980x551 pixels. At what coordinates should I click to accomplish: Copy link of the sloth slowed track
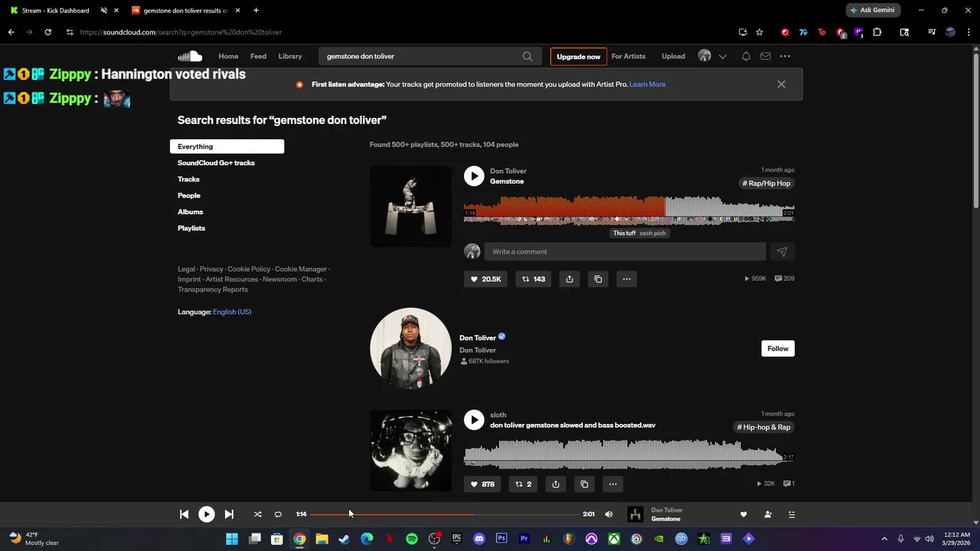(584, 484)
